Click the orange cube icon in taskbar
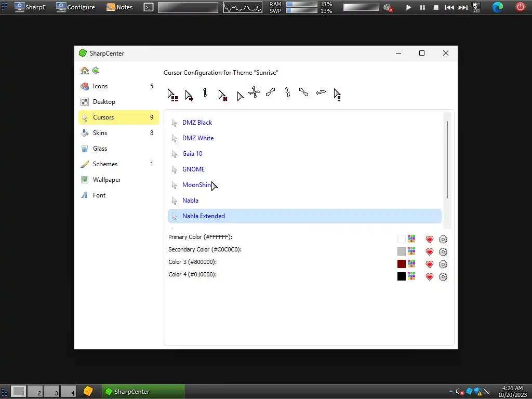 (x=88, y=391)
